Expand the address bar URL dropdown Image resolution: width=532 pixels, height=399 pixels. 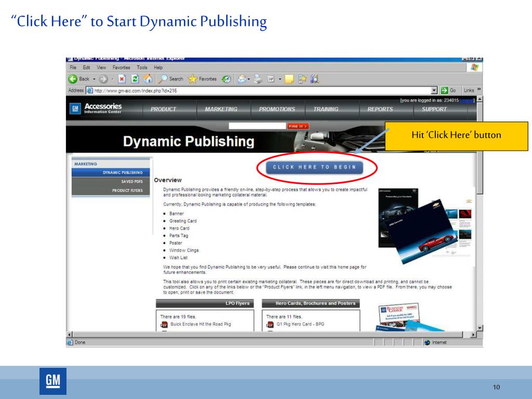click(x=434, y=90)
